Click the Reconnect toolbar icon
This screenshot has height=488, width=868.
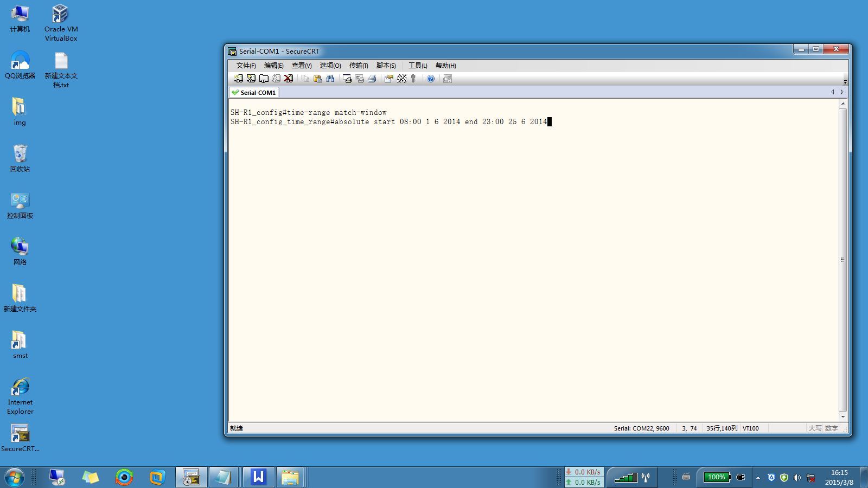coord(276,79)
